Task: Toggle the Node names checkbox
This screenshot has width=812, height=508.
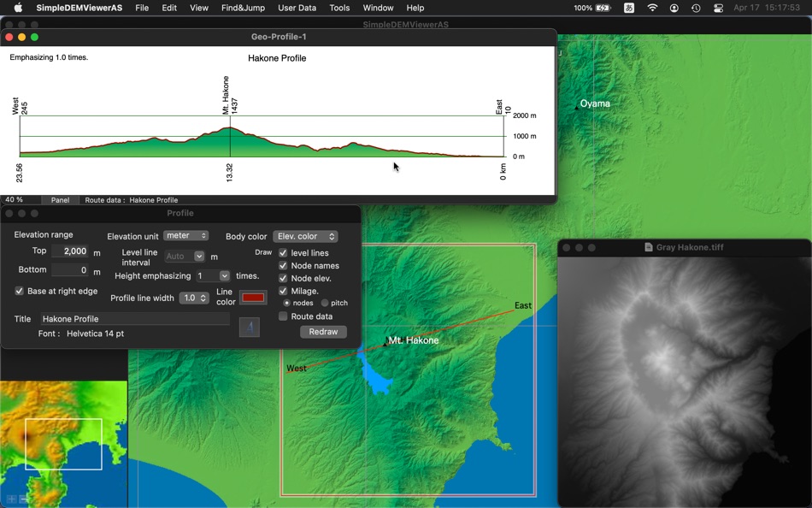Action: click(x=283, y=265)
